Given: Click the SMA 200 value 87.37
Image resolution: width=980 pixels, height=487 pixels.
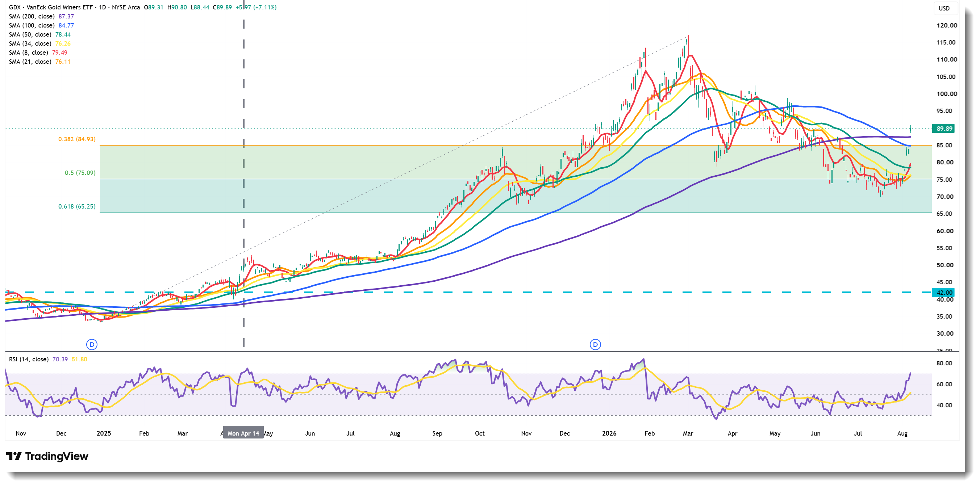Looking at the screenshot, I should (x=66, y=16).
